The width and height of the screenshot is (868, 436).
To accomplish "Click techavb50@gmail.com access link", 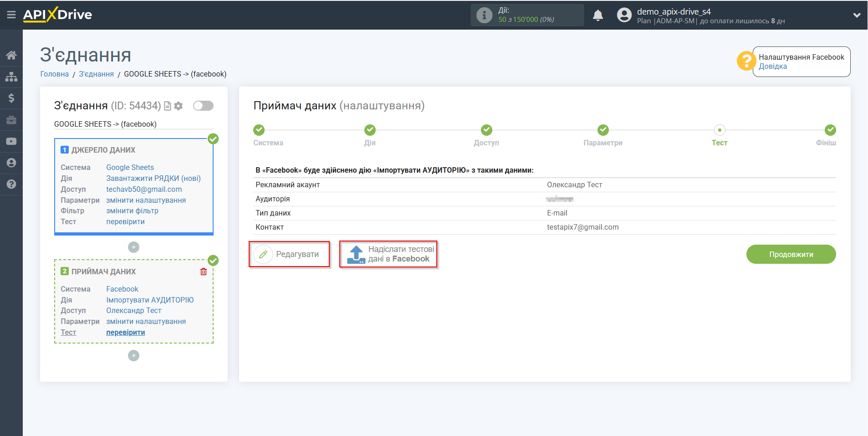I will click(x=144, y=189).
